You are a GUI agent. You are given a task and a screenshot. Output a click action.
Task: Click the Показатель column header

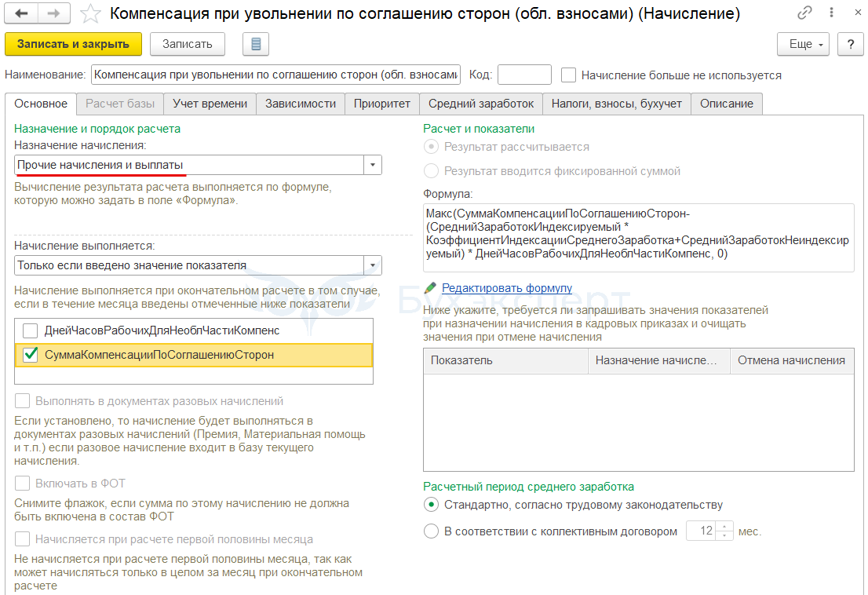pos(505,360)
